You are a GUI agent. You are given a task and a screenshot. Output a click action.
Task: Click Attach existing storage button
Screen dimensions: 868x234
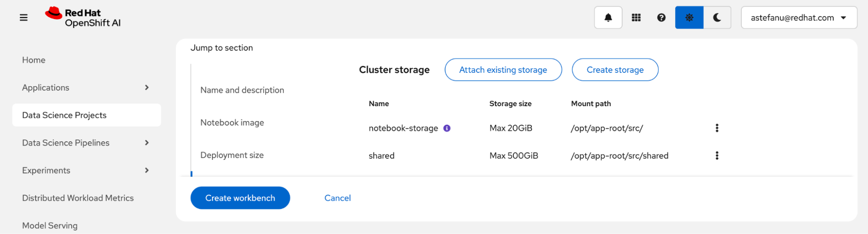[x=503, y=70]
